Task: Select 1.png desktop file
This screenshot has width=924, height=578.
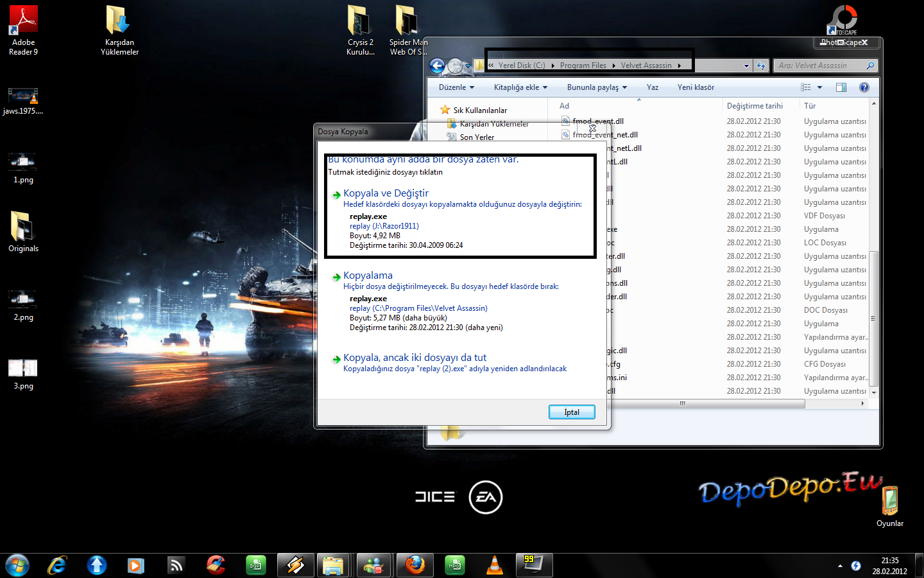Action: (x=23, y=168)
